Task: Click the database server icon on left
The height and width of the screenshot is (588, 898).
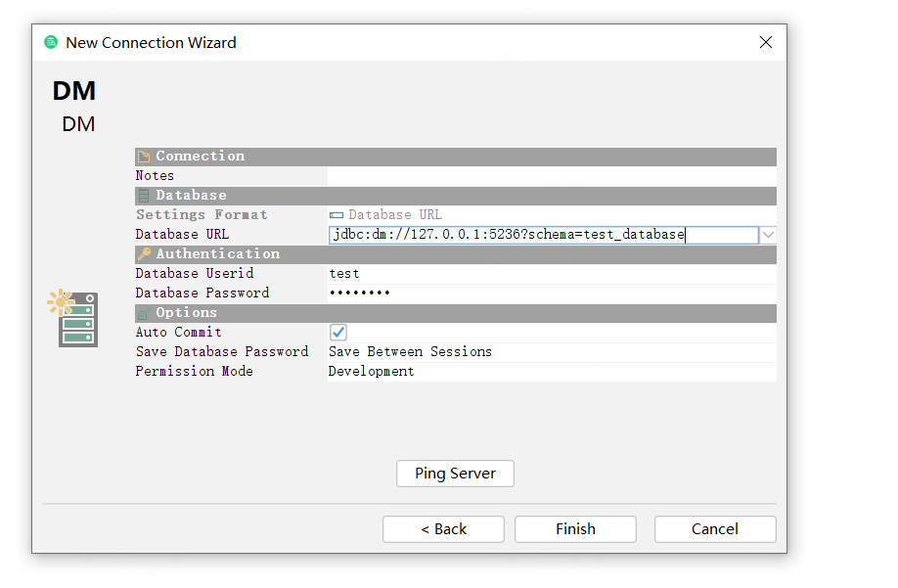Action: coord(74,318)
